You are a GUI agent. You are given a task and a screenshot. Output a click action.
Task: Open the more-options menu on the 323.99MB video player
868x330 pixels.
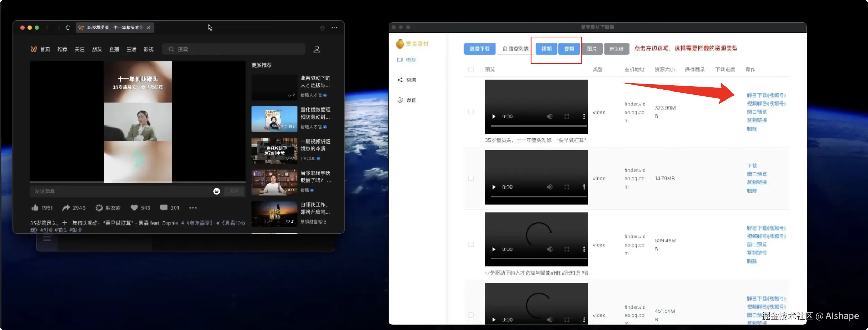[x=584, y=116]
